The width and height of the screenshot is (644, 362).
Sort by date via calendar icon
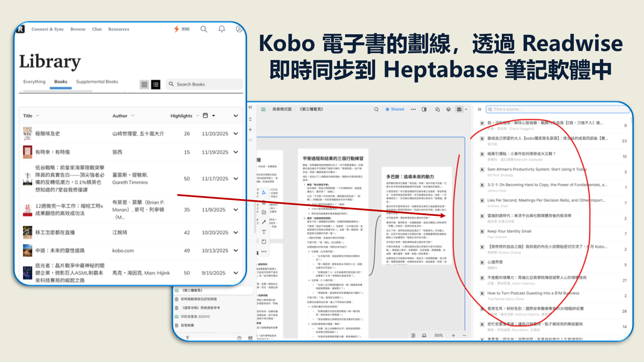pyautogui.click(x=205, y=116)
